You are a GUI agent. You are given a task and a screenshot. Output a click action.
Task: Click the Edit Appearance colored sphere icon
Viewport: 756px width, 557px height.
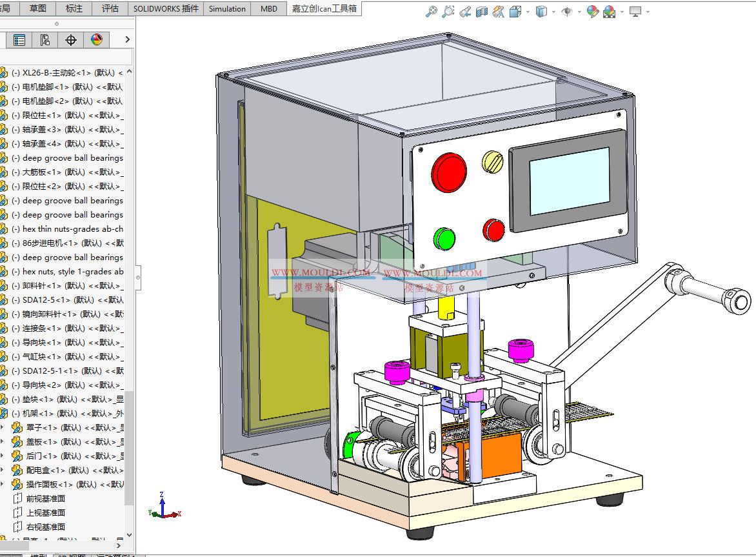click(593, 11)
